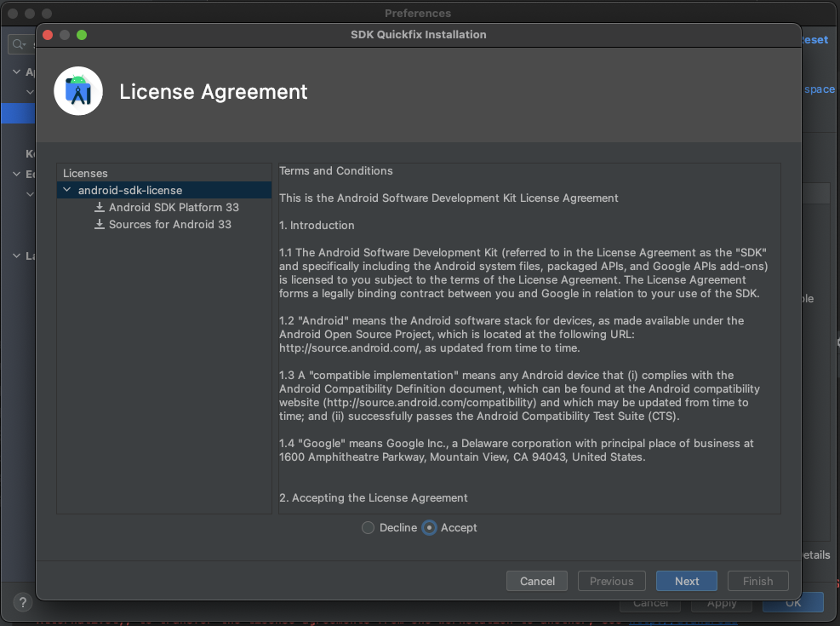Click download icon beside Android SDK Platform 33
The height and width of the screenshot is (626, 840).
(99, 208)
